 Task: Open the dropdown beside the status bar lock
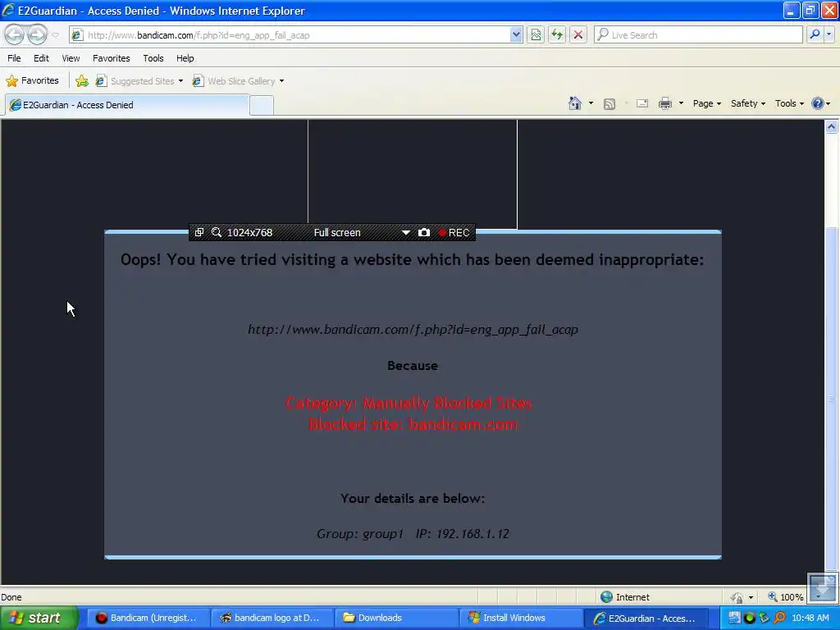tap(751, 597)
